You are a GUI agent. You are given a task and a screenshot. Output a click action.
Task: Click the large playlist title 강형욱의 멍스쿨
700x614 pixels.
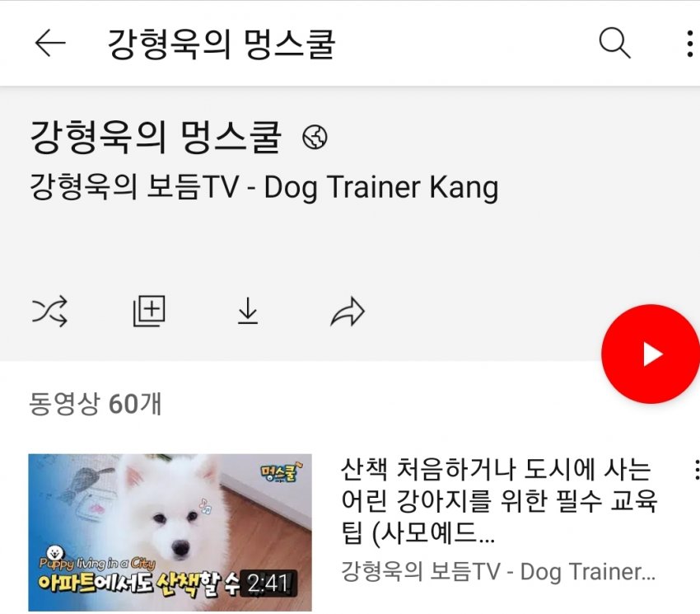[156, 137]
